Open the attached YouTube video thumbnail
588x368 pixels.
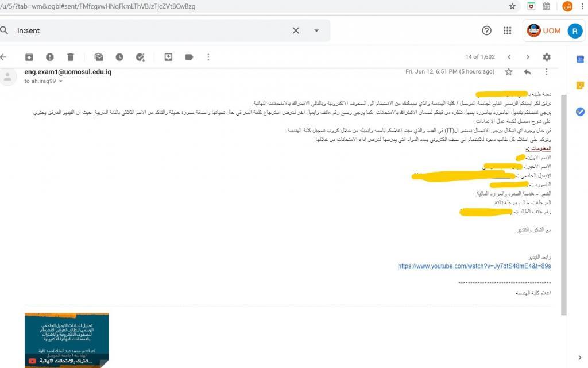(67, 339)
